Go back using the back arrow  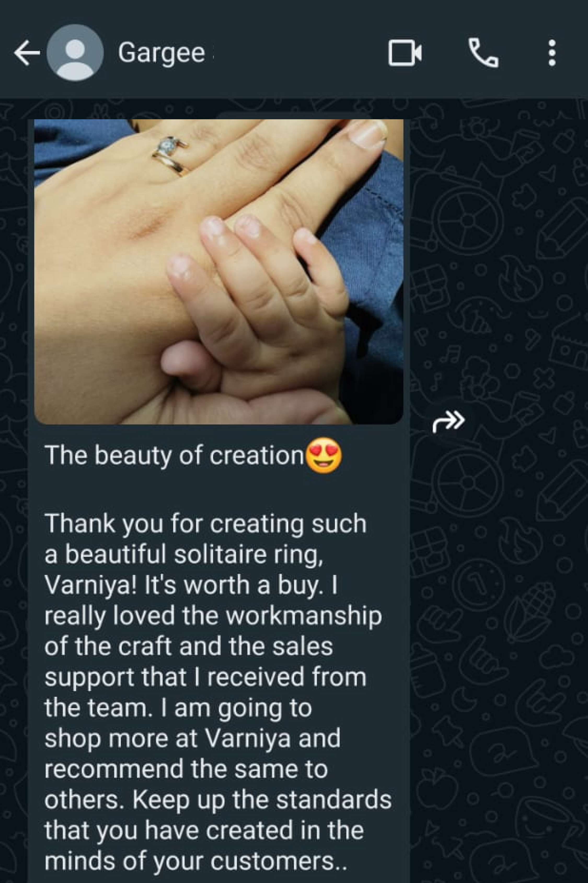(x=27, y=53)
